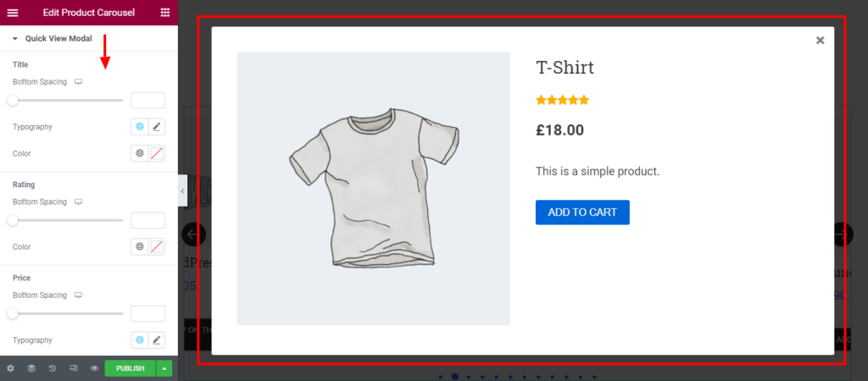Click the green Publish button
This screenshot has height=381, width=868.
(130, 368)
